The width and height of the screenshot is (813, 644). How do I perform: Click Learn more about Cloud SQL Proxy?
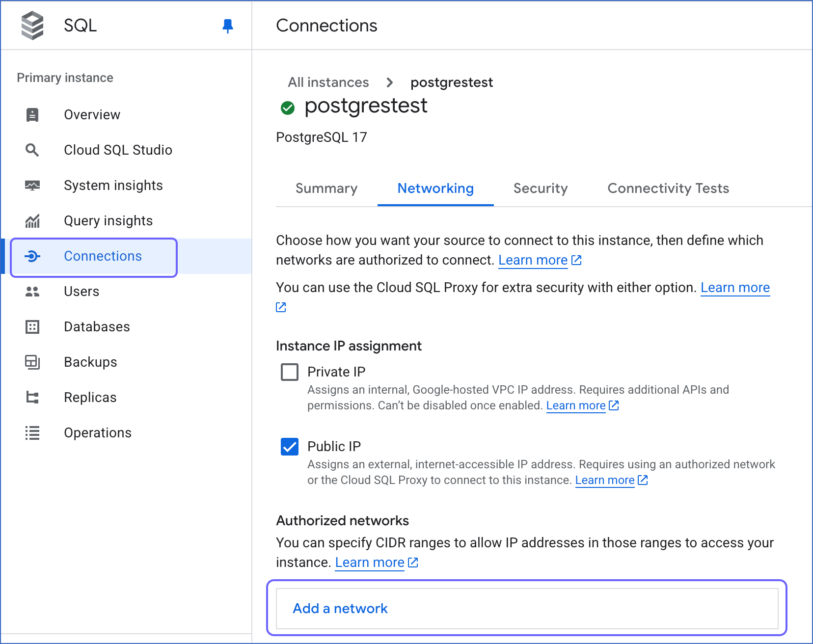pyautogui.click(x=735, y=288)
